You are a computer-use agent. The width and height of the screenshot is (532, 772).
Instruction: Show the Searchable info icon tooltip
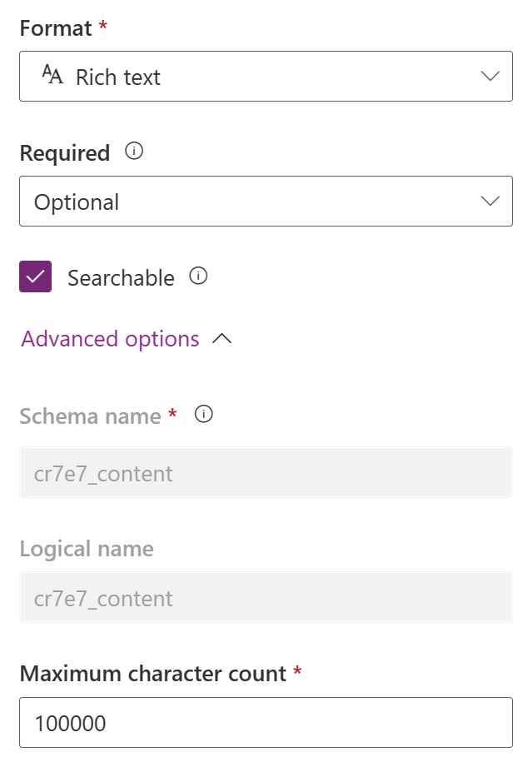pyautogui.click(x=198, y=276)
